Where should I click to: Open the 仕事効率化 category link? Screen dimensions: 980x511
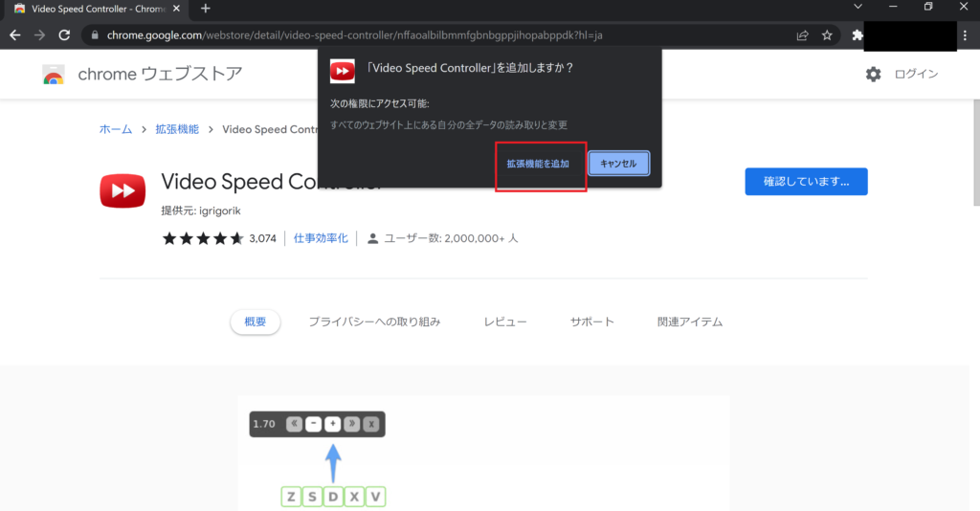click(x=321, y=238)
